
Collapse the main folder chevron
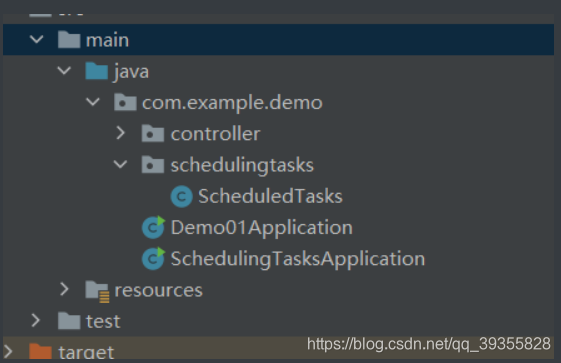(36, 39)
